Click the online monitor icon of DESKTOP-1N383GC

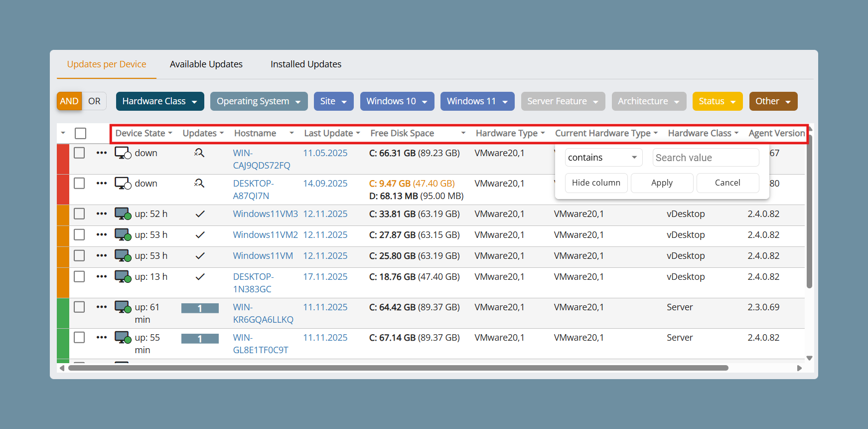[x=123, y=277]
